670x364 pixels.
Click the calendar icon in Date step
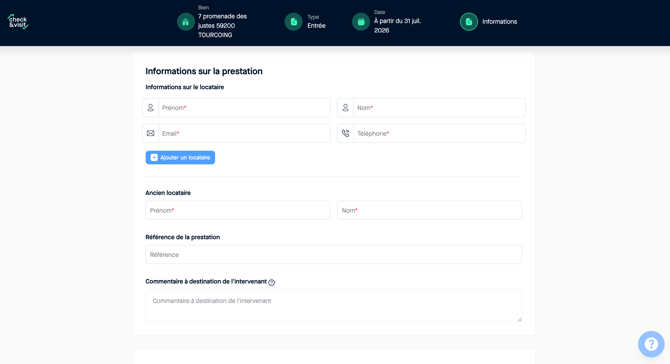(361, 22)
